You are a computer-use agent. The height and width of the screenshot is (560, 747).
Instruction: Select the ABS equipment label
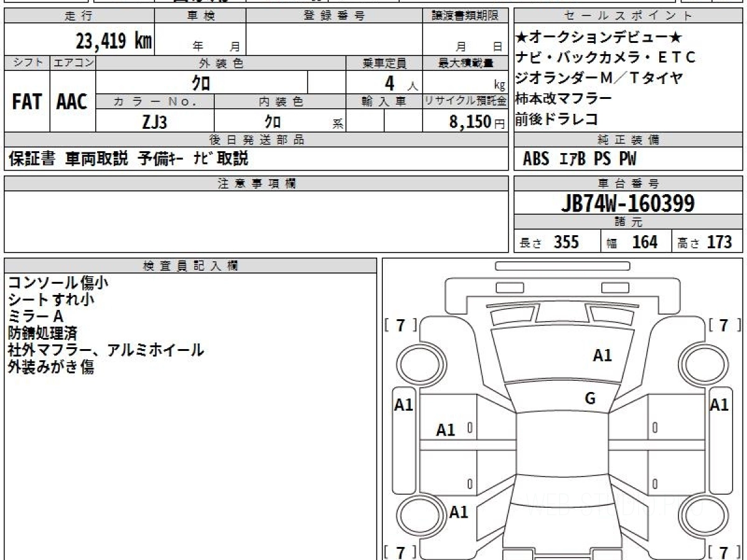pos(536,159)
